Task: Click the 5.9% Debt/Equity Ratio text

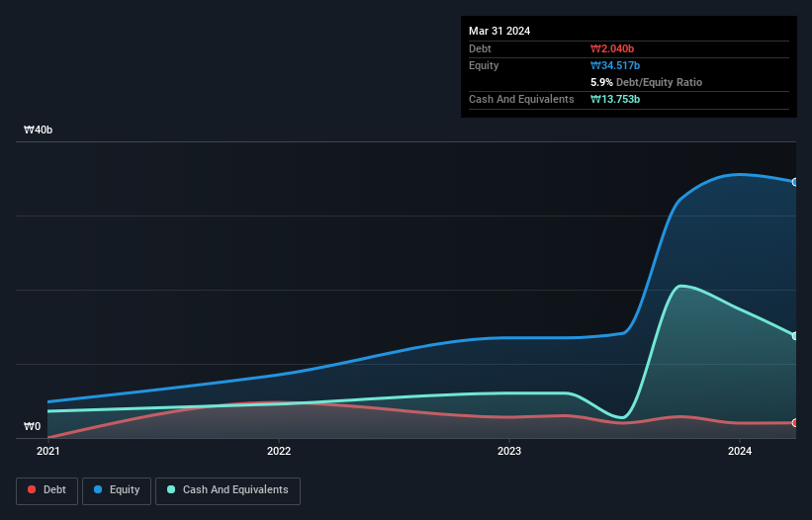Action: click(646, 82)
